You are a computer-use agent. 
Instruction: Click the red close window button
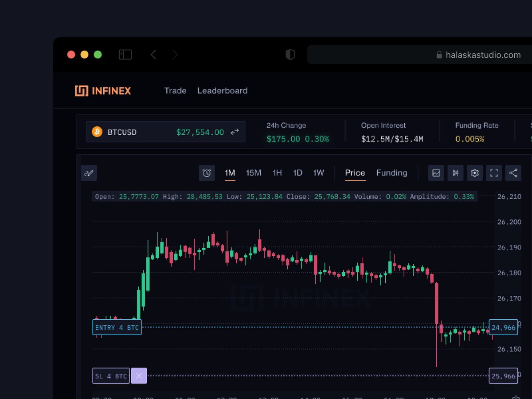click(x=71, y=55)
